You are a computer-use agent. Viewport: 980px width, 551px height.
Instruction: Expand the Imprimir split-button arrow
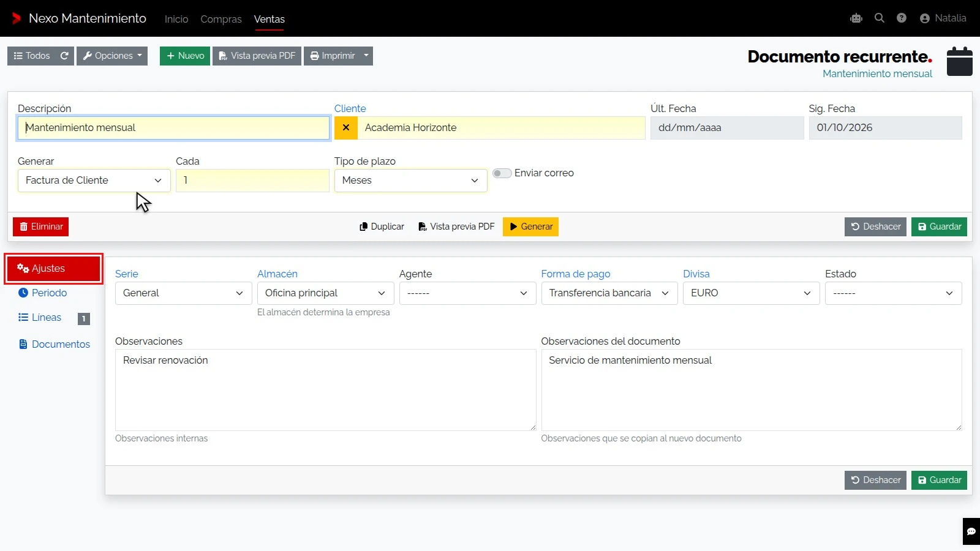tap(366, 56)
